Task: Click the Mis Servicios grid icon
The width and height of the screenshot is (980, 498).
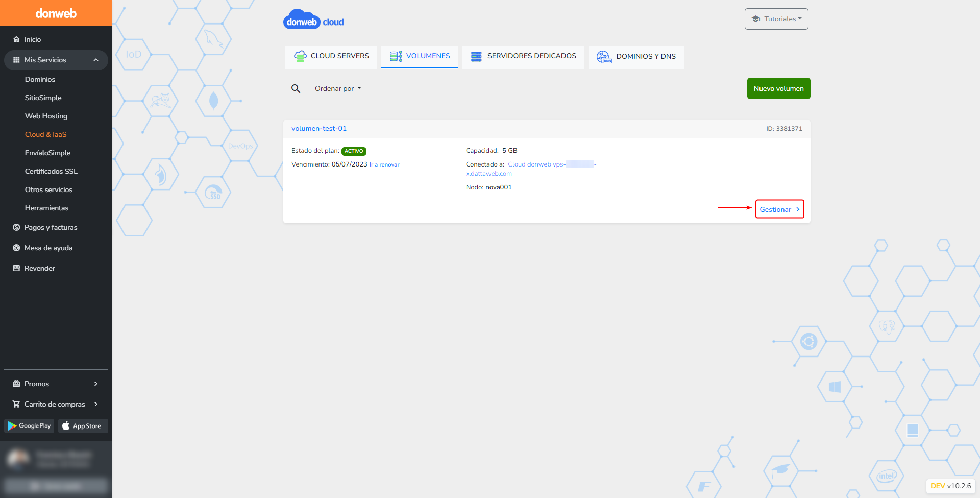Action: pos(16,60)
